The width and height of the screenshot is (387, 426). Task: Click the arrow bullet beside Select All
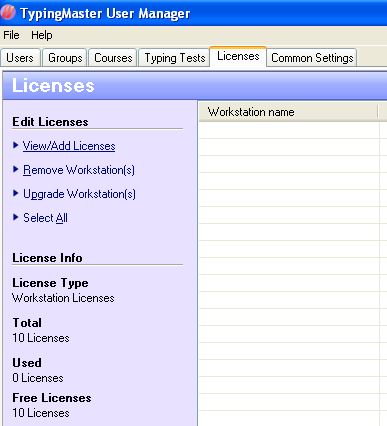tap(15, 217)
